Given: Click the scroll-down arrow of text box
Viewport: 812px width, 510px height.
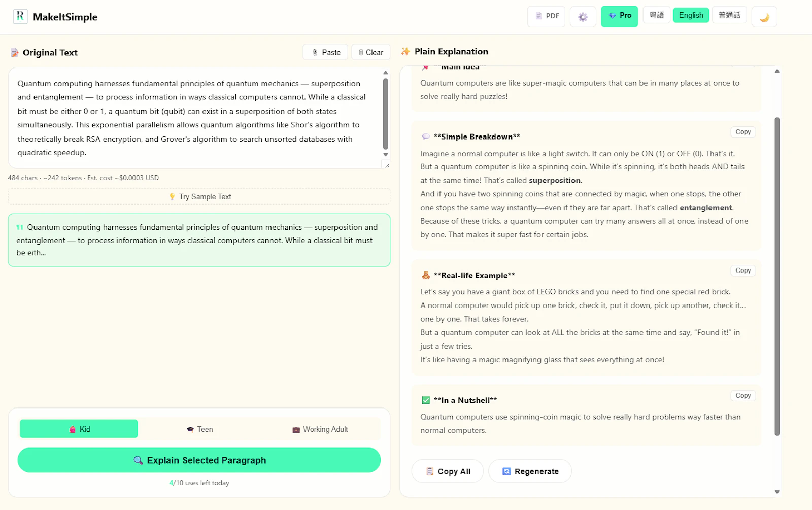Looking at the screenshot, I should point(385,155).
